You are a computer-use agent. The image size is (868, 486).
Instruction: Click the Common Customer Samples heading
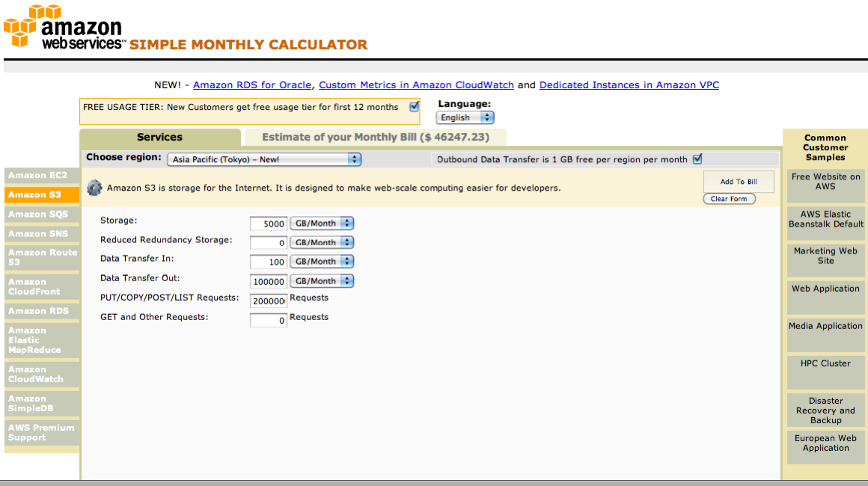[x=825, y=147]
